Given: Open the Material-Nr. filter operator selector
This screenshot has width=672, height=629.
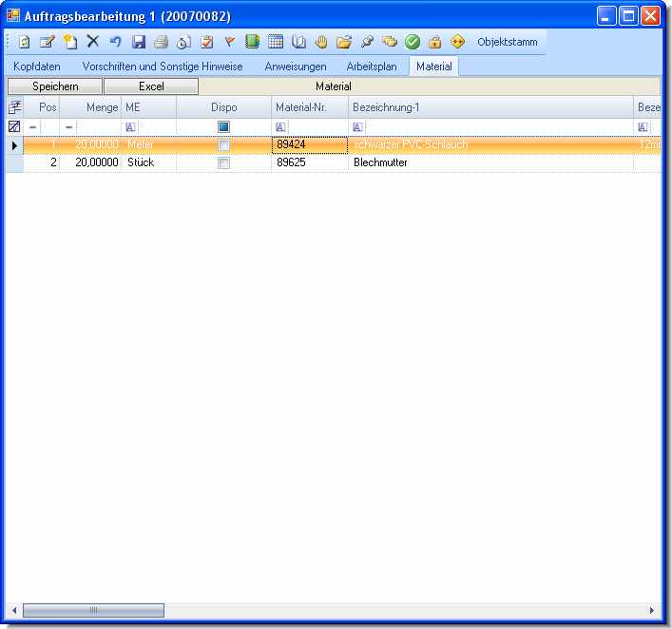Looking at the screenshot, I should point(280,126).
